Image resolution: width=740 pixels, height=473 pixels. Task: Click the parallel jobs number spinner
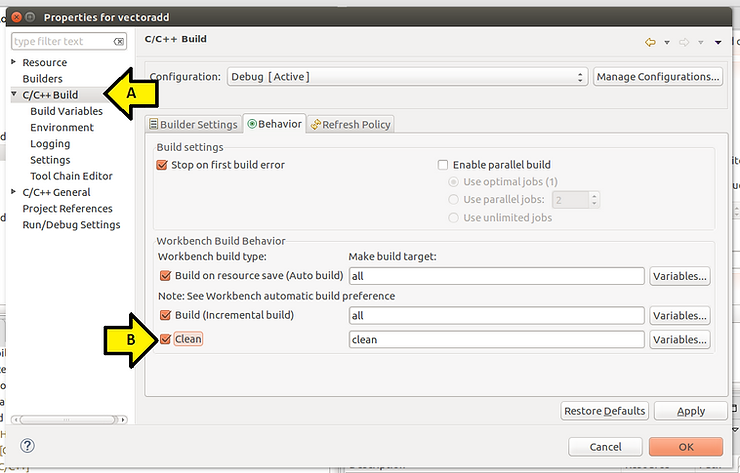point(576,200)
